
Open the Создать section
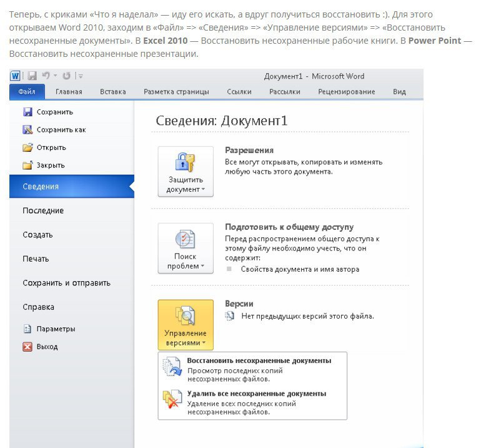tap(37, 235)
